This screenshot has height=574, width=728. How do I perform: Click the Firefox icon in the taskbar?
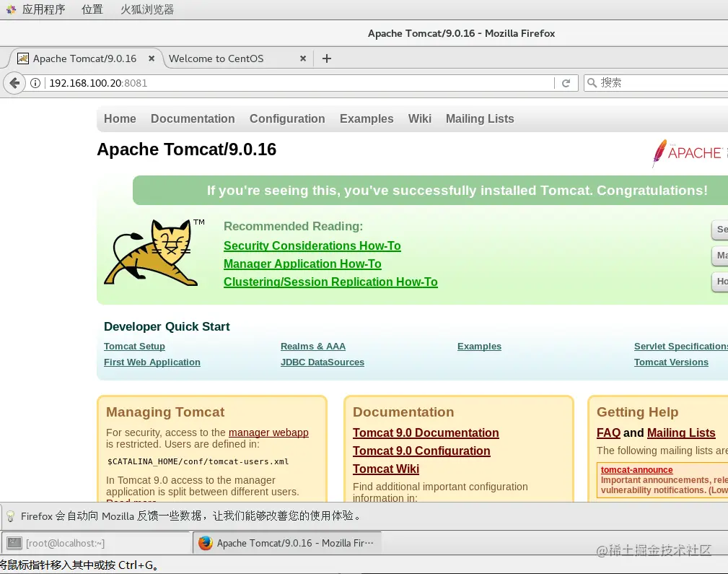pyautogui.click(x=205, y=543)
